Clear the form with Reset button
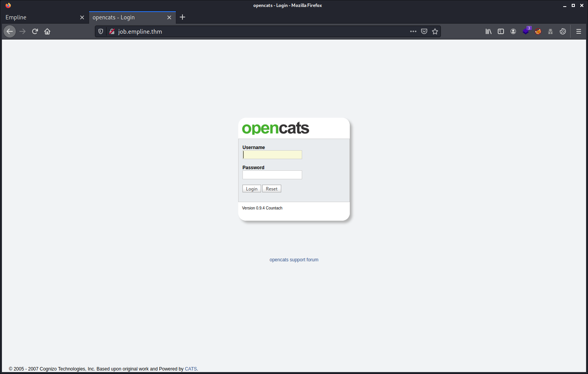The width and height of the screenshot is (588, 374). 272,189
